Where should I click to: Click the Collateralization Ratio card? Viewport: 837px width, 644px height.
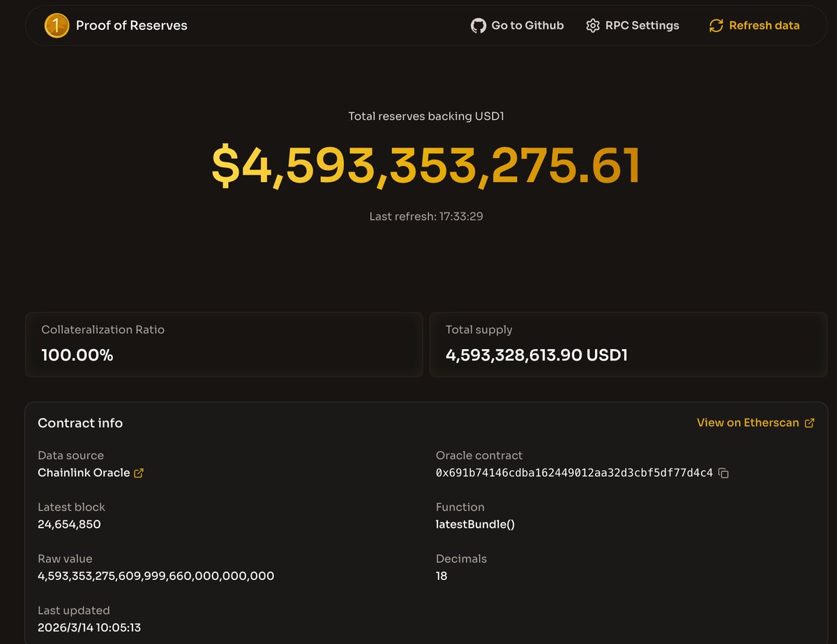pos(224,344)
